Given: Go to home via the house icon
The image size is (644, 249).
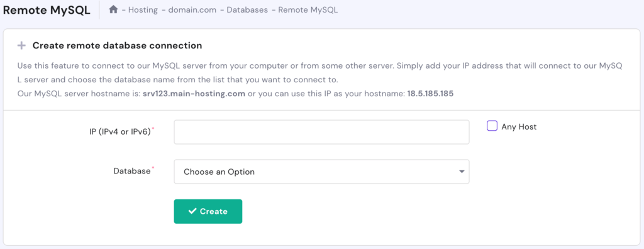Looking at the screenshot, I should coord(113,9).
